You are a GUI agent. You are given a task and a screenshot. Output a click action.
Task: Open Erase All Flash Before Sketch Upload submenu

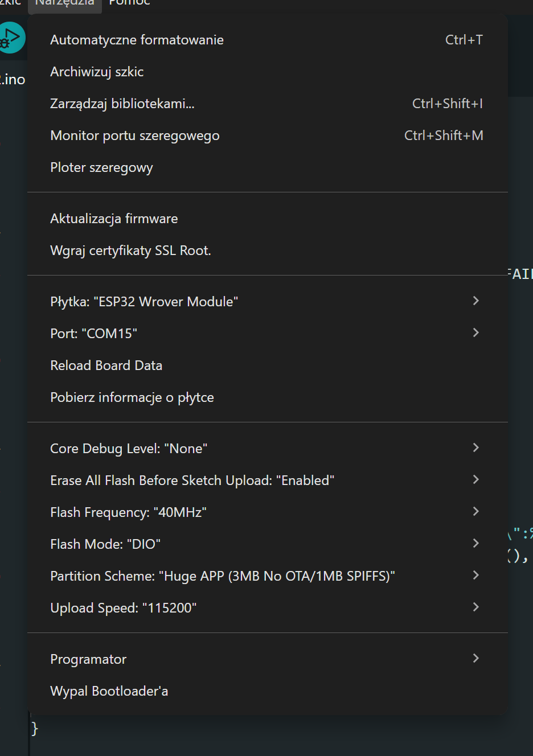tap(267, 480)
